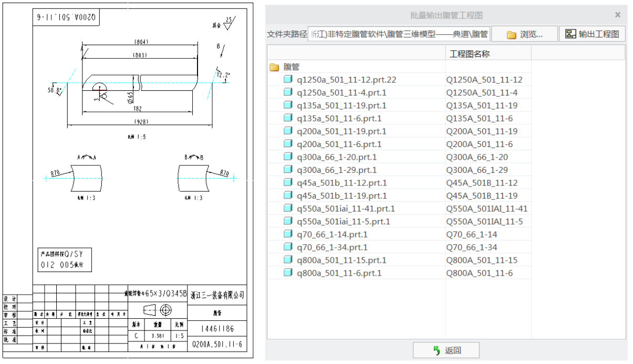Select part icon for q300a_66_1-29.prt.1
Screen dimensions: 633x364
(x=288, y=170)
